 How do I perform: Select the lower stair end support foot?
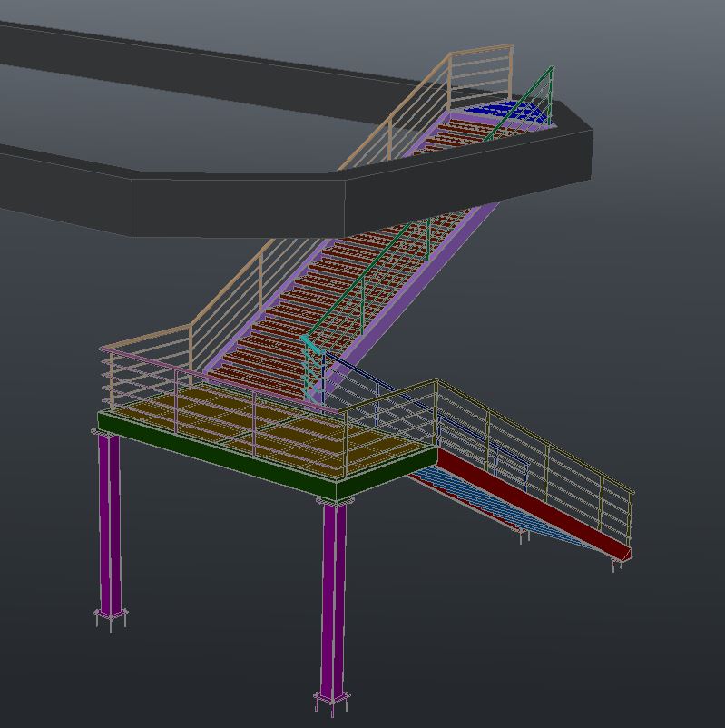(x=617, y=565)
